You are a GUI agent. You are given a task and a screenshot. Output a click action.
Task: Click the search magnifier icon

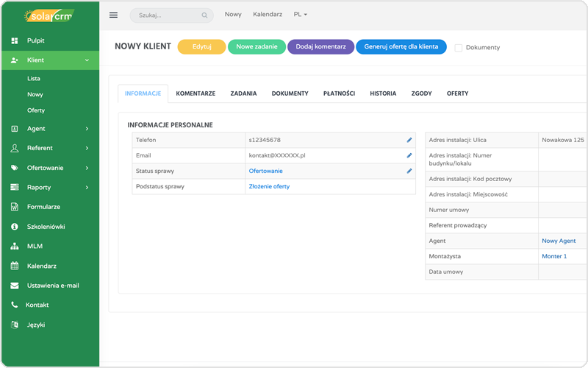click(204, 15)
